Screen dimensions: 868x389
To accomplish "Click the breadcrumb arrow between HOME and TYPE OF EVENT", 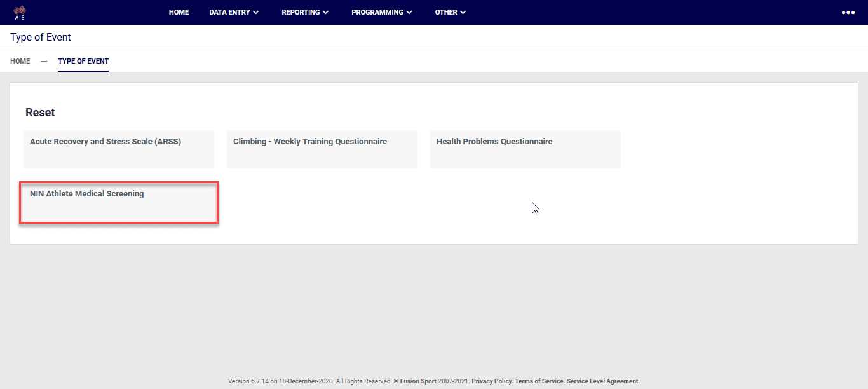I will click(x=43, y=61).
